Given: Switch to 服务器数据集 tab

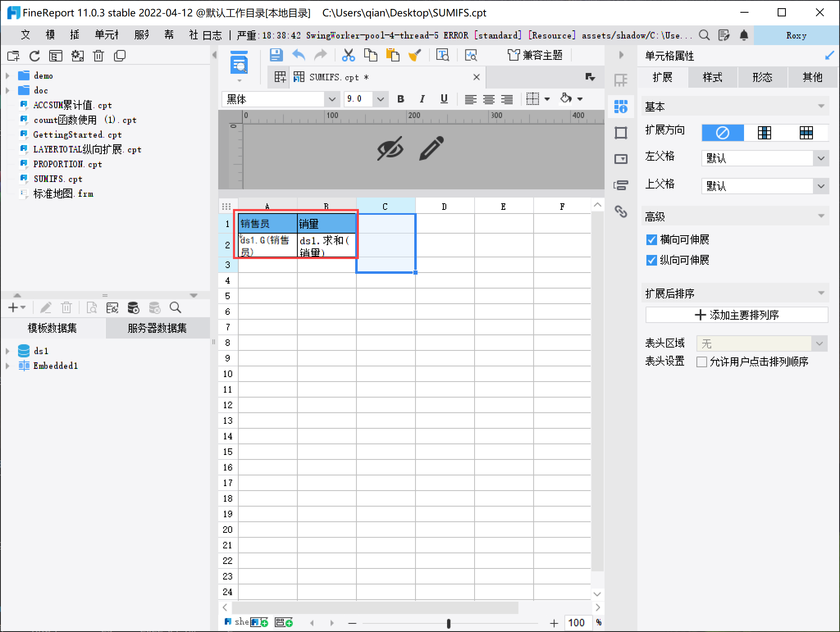Looking at the screenshot, I should (x=157, y=328).
